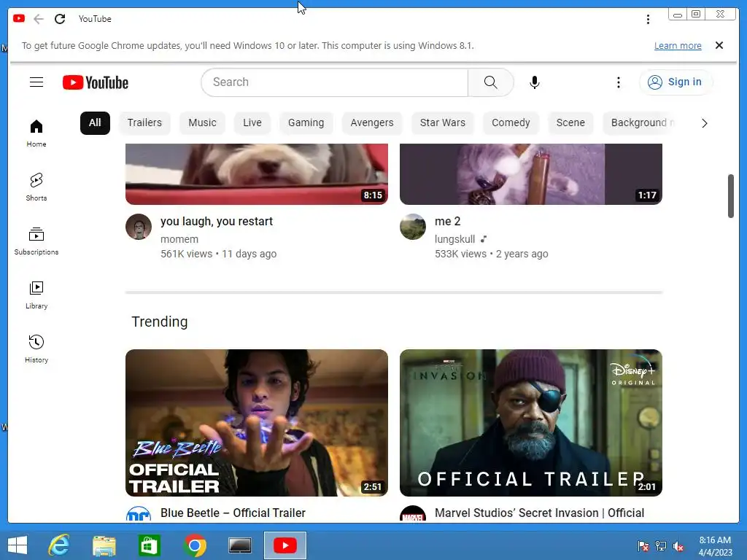747x560 pixels.
Task: Open the Secret Invasion trailer thumbnail
Action: point(531,423)
